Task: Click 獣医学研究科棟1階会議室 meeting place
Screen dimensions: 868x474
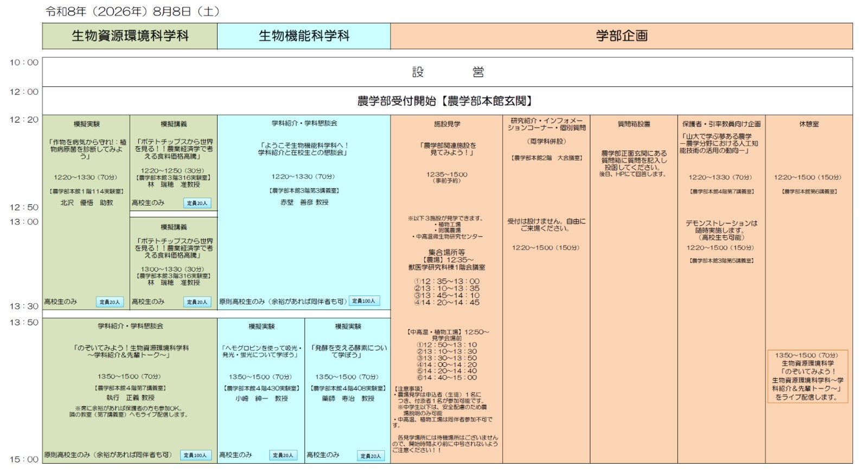Action: (x=447, y=267)
